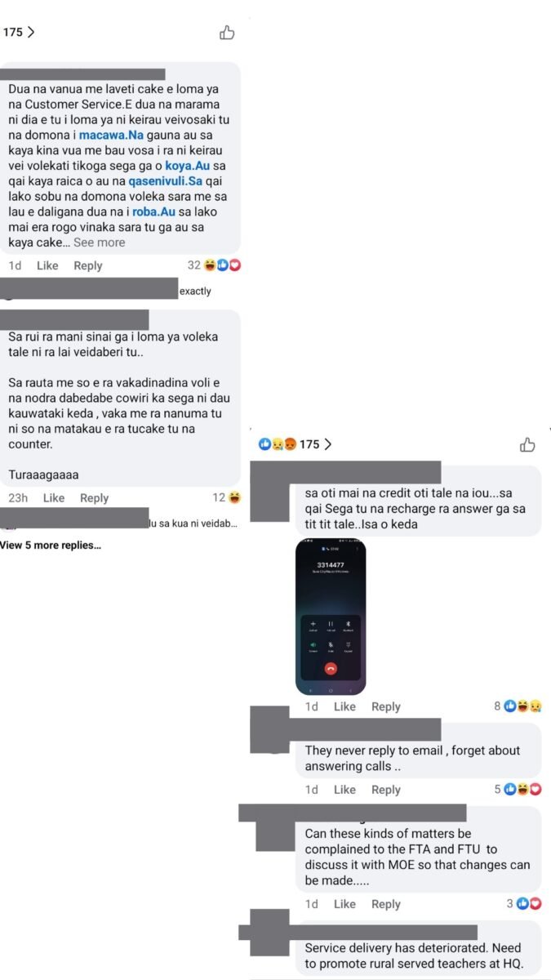The height and width of the screenshot is (980, 551).
Task: Reply to the 'Sa rui ra mani' comment
Action: click(x=94, y=497)
